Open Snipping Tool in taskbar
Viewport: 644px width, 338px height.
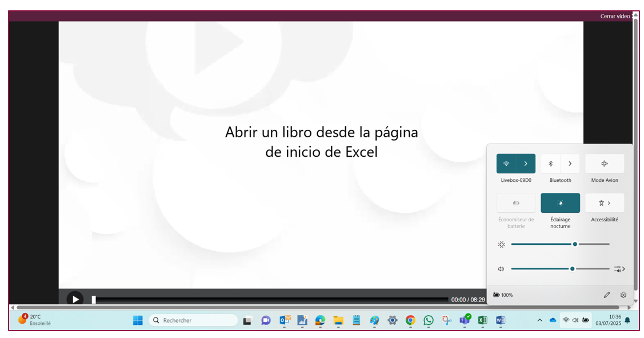446,320
